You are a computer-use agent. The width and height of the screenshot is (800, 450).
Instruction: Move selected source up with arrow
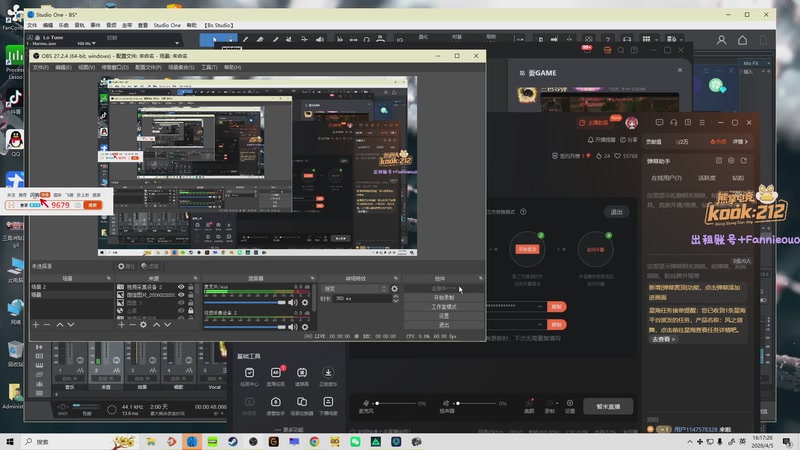coord(157,324)
